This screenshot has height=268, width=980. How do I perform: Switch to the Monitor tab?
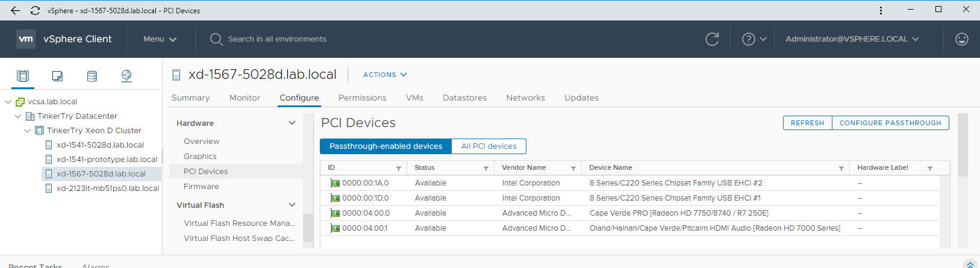pos(245,98)
